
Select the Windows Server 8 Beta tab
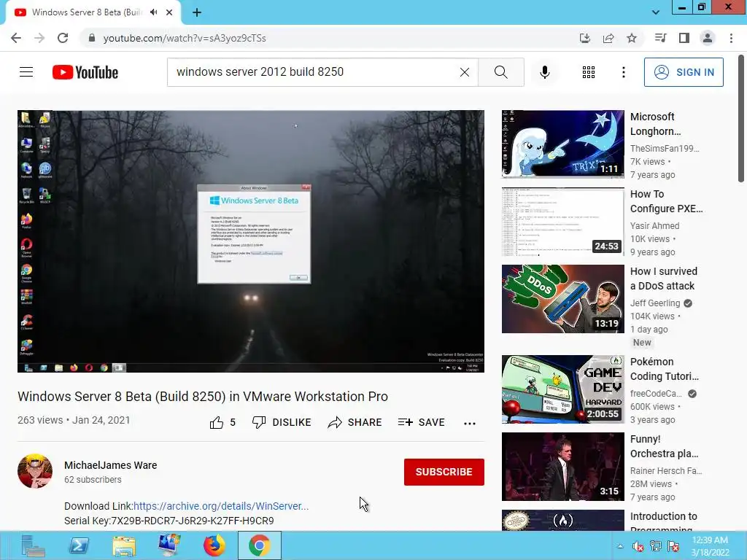click(86, 12)
